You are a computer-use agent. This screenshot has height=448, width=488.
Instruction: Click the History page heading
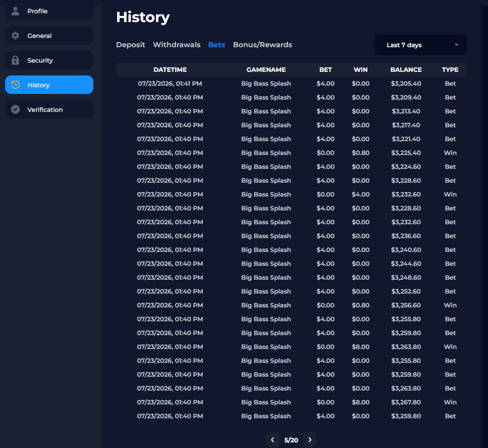[143, 17]
